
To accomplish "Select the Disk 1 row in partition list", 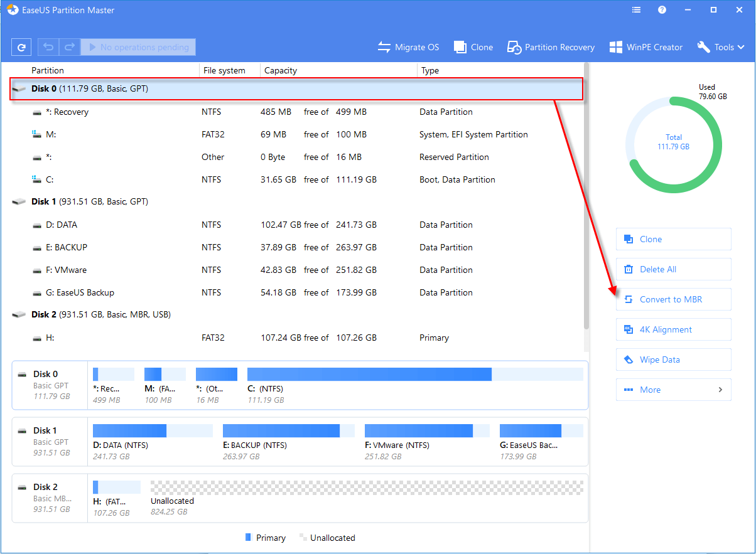I will (296, 201).
